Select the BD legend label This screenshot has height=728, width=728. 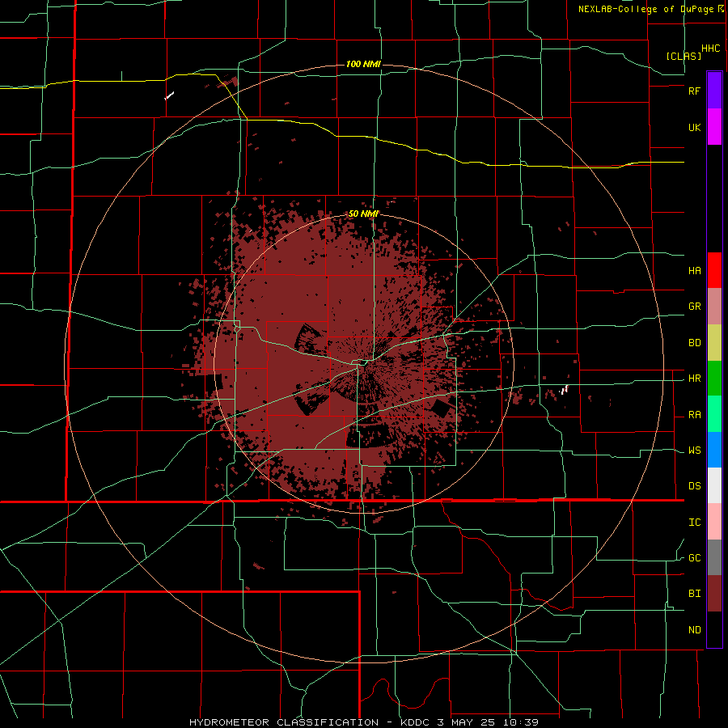(x=694, y=343)
